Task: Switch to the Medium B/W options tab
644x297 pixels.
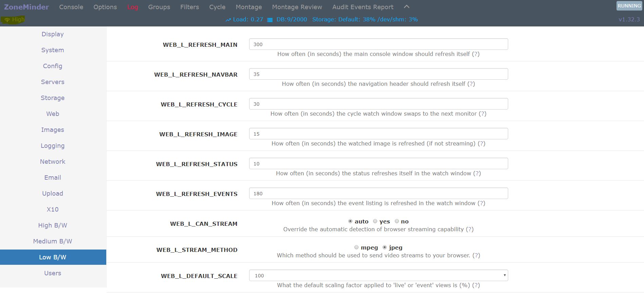Action: point(53,241)
